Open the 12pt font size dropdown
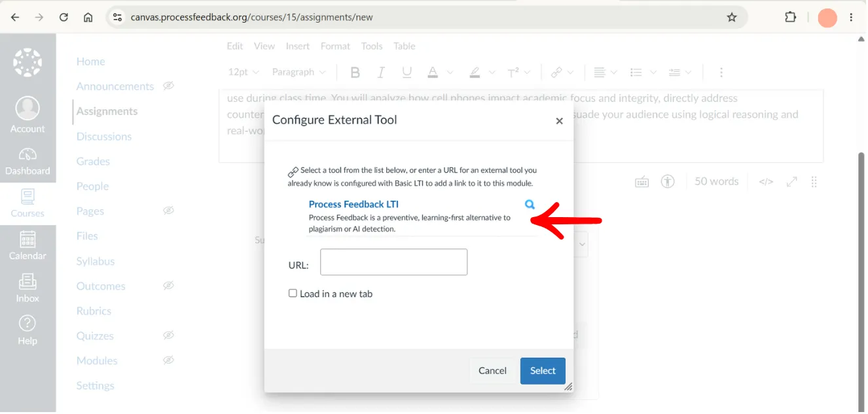Screen dimensions: 868x414 244,73
